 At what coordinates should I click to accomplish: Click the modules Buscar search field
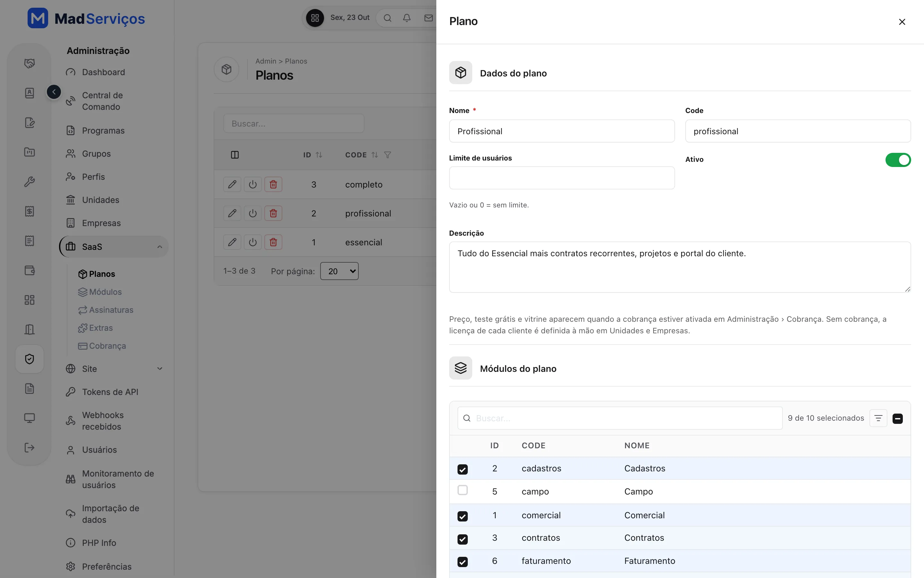click(620, 418)
